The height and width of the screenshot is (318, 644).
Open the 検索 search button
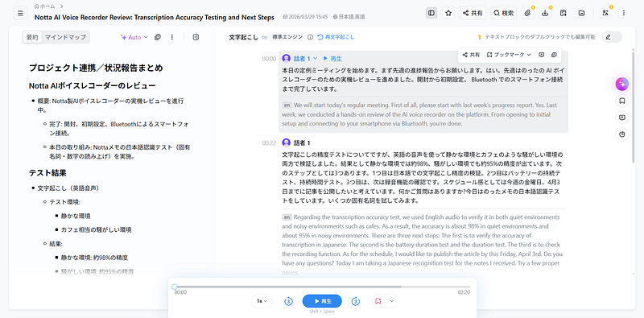[504, 13]
